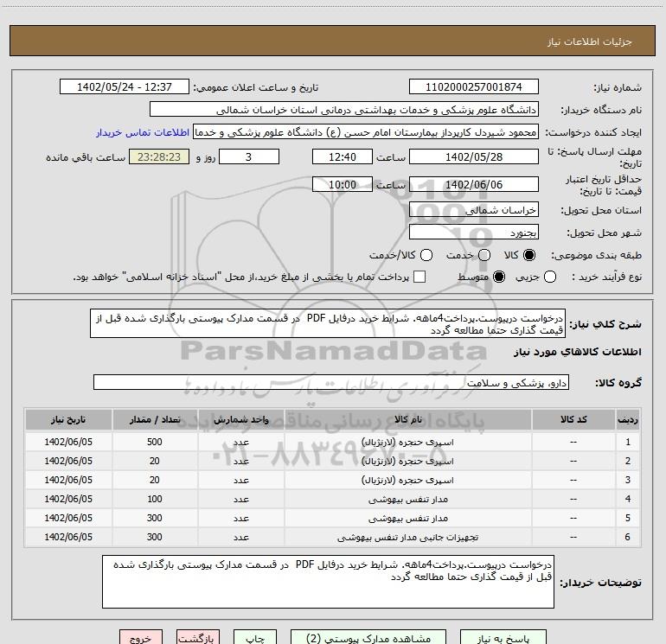Image resolution: width=666 pixels, height=644 pixels.
Task: Click the گروه کالا field
Action: (330, 382)
